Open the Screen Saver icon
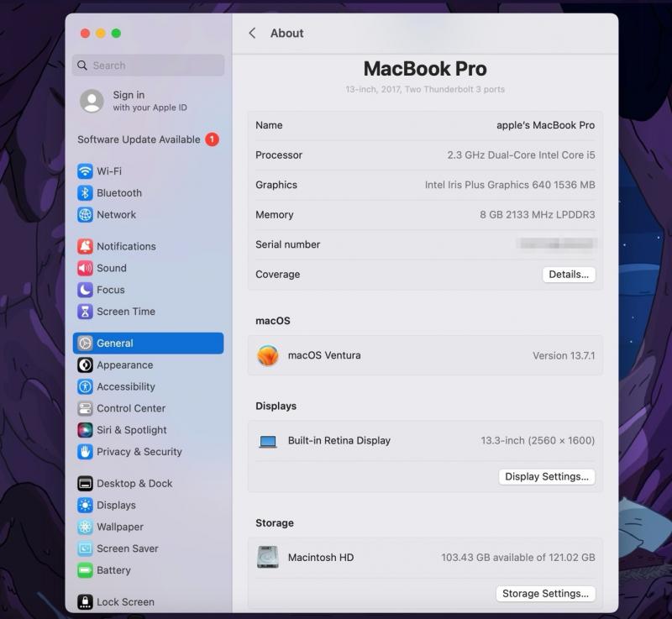This screenshot has width=672, height=619. [85, 548]
